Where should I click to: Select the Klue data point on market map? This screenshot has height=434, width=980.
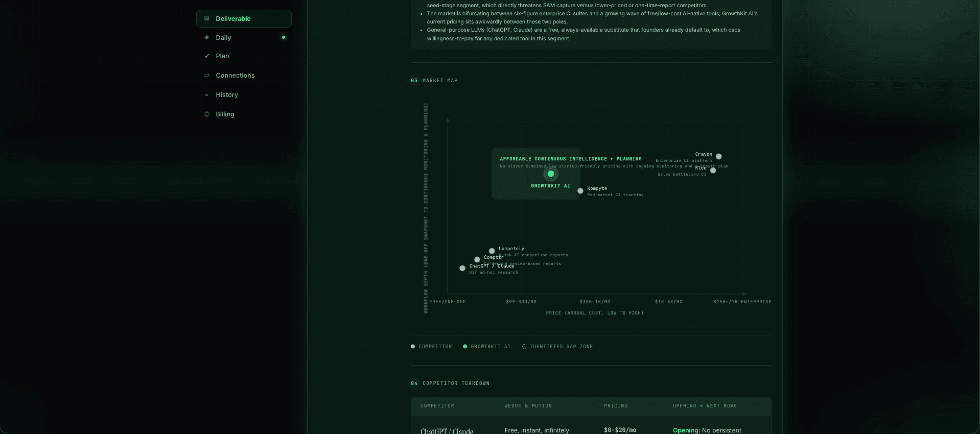713,170
